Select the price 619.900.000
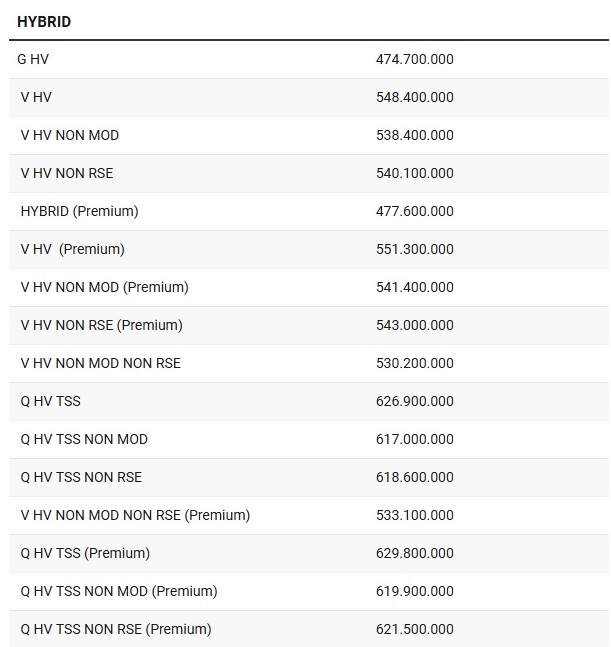 414,591
